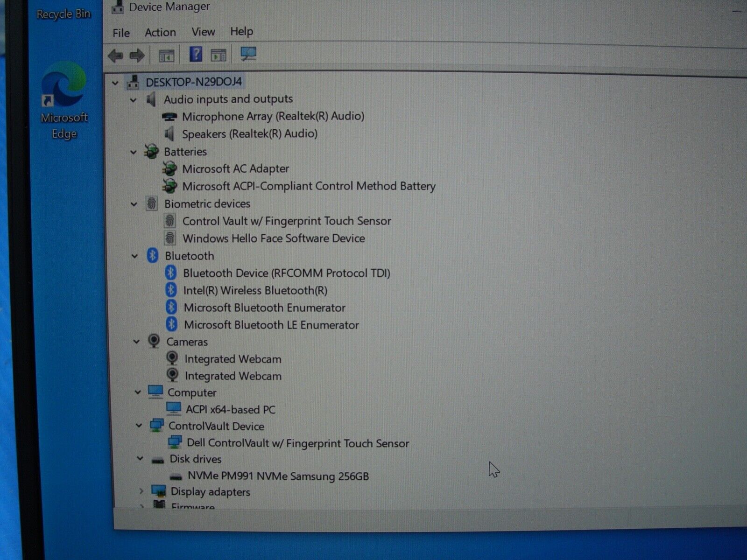Collapse the Computer category

click(x=138, y=392)
